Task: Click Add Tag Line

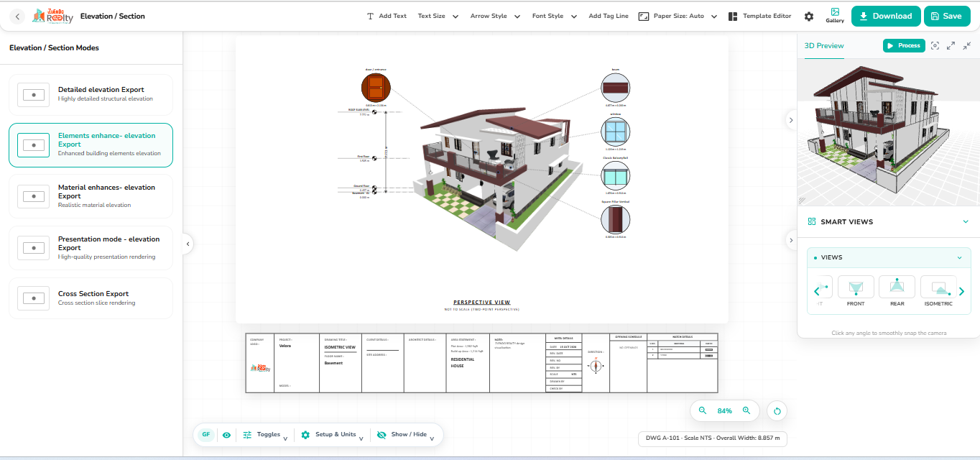Action: [x=609, y=16]
